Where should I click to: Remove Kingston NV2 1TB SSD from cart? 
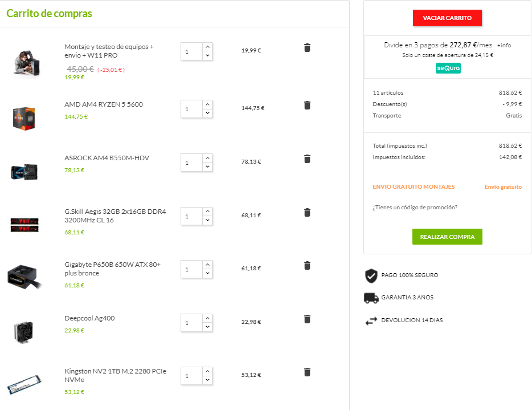pyautogui.click(x=307, y=372)
